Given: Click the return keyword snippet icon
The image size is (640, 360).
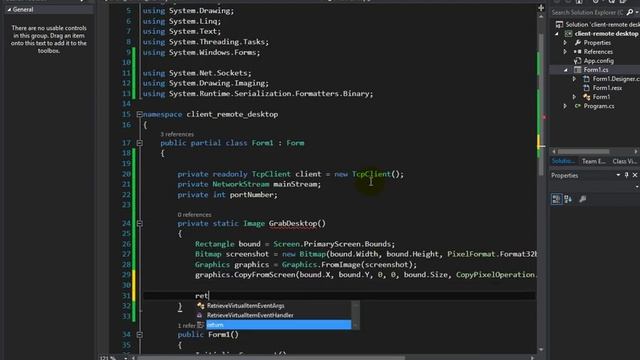Looking at the screenshot, I should [200, 325].
